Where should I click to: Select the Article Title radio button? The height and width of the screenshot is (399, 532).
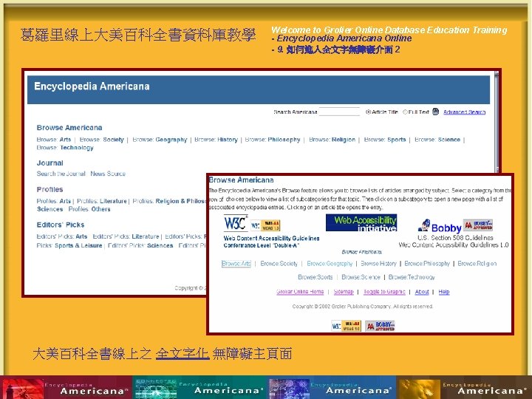point(368,112)
